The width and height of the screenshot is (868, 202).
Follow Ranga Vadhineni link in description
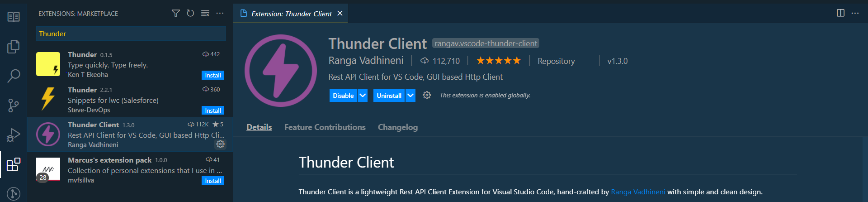click(638, 192)
